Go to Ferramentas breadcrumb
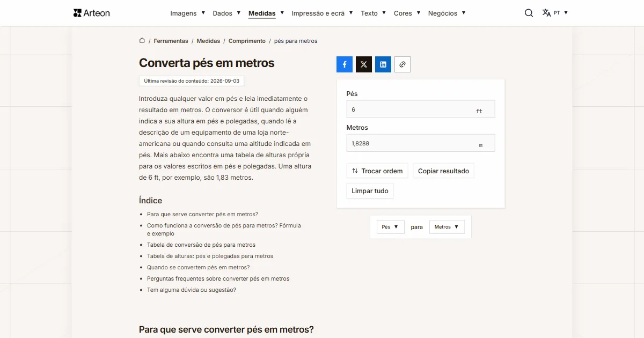Screen dimensions: 644x338 coord(171,41)
